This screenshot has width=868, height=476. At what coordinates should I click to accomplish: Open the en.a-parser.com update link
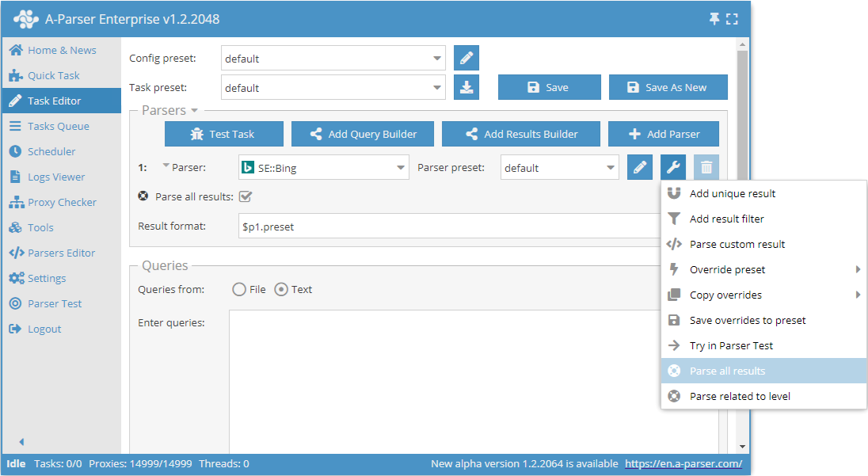pyautogui.click(x=683, y=463)
